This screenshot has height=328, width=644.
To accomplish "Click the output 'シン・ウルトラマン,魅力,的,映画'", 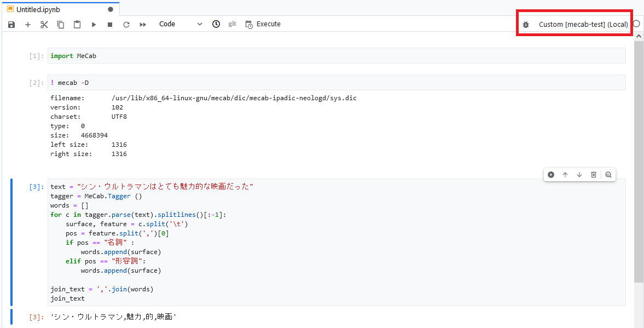I will (x=113, y=317).
